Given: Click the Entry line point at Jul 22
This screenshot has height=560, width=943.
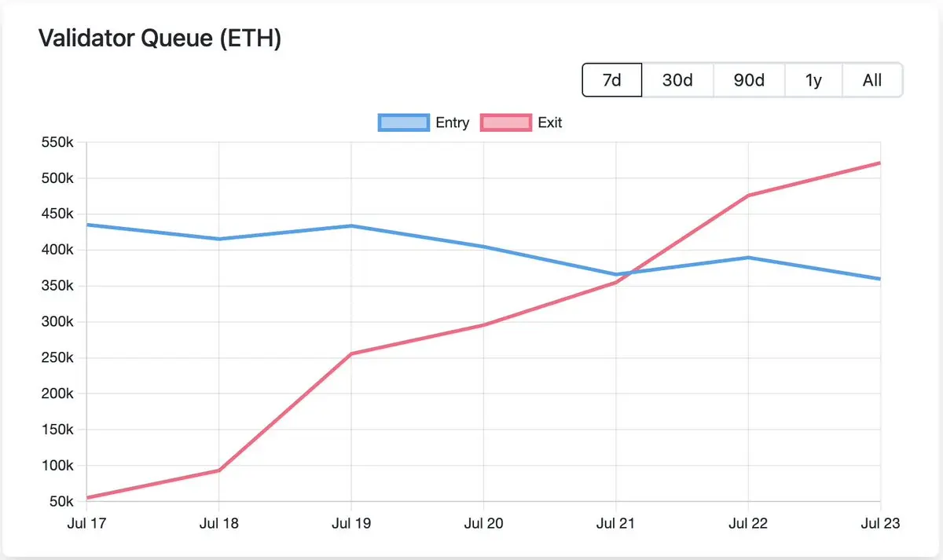Looking at the screenshot, I should (x=747, y=258).
